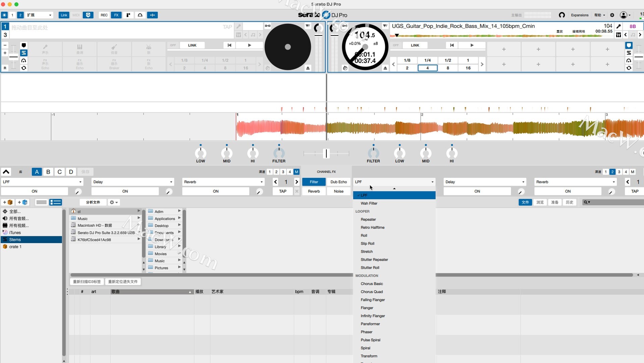Select FX bank A
Image resolution: width=644 pixels, height=363 pixels.
[37, 172]
